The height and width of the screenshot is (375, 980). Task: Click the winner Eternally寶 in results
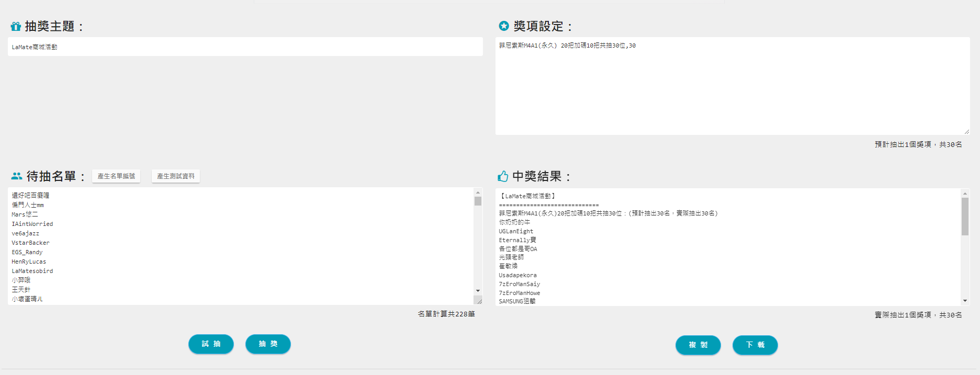pos(517,240)
